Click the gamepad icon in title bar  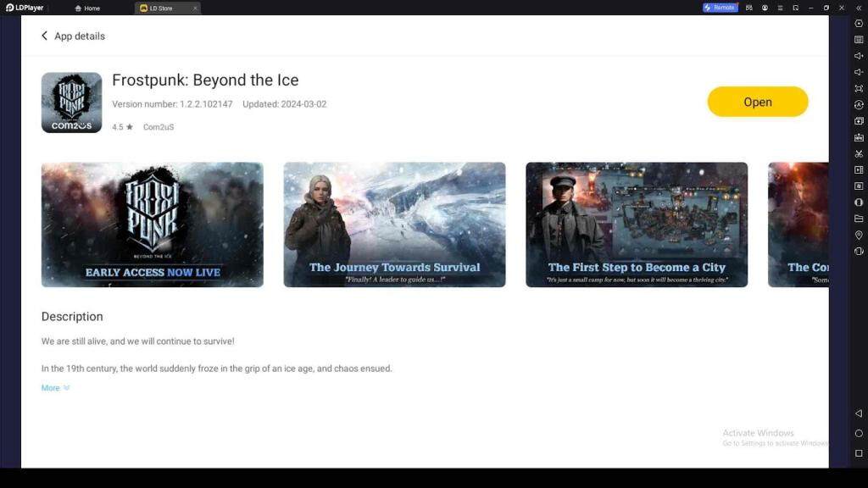749,8
